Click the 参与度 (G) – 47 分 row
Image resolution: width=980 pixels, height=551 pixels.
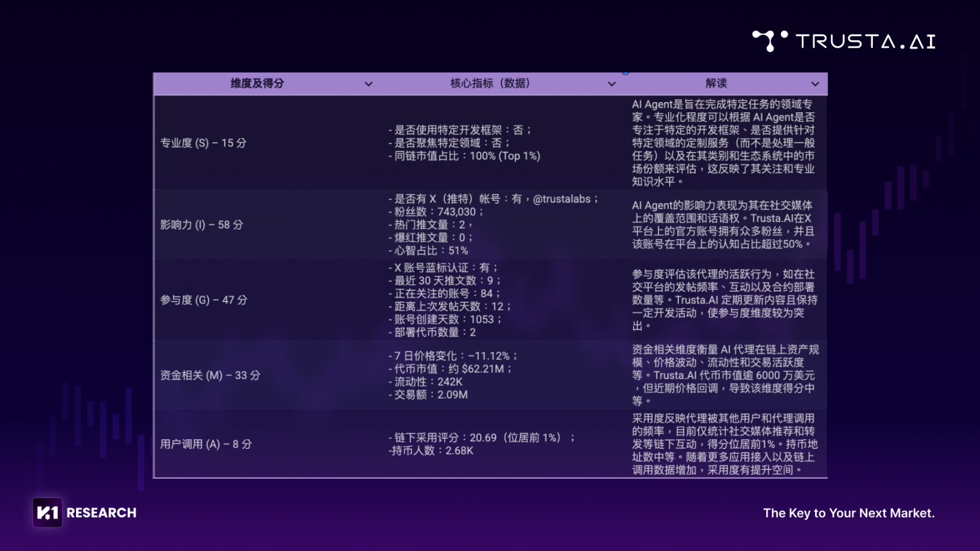(x=204, y=300)
